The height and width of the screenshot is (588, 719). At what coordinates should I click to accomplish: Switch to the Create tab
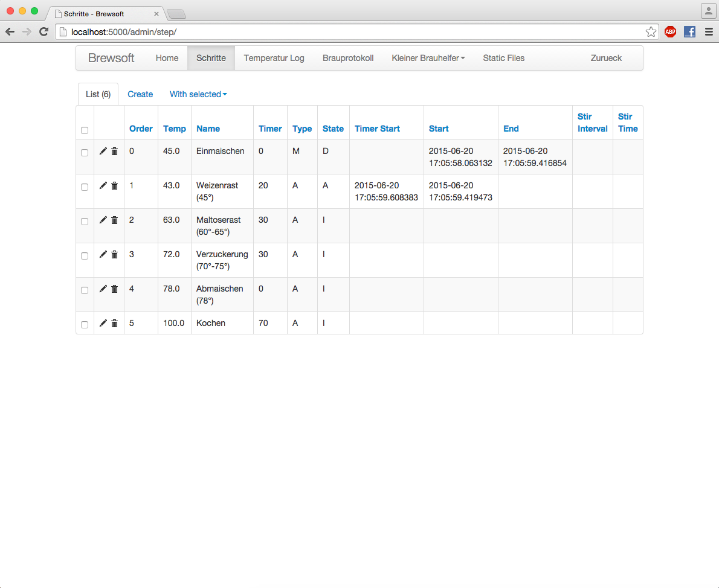pyautogui.click(x=140, y=94)
